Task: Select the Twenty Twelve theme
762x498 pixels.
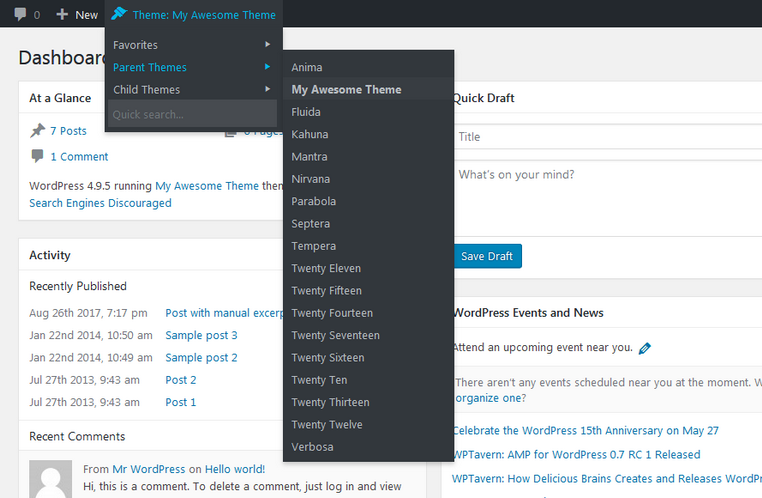Action: tap(368, 425)
